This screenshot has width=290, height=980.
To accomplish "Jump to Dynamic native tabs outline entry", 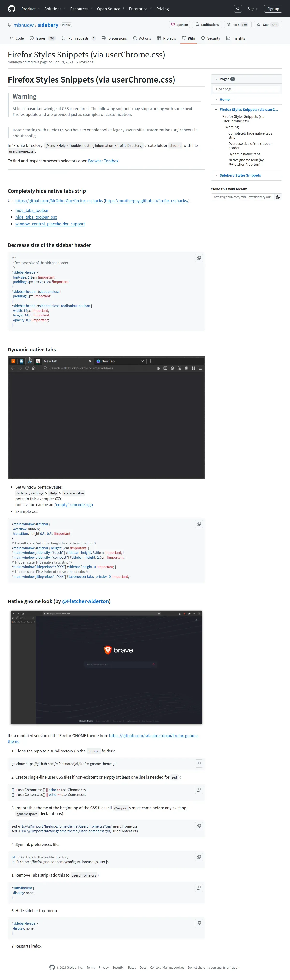I will [244, 154].
